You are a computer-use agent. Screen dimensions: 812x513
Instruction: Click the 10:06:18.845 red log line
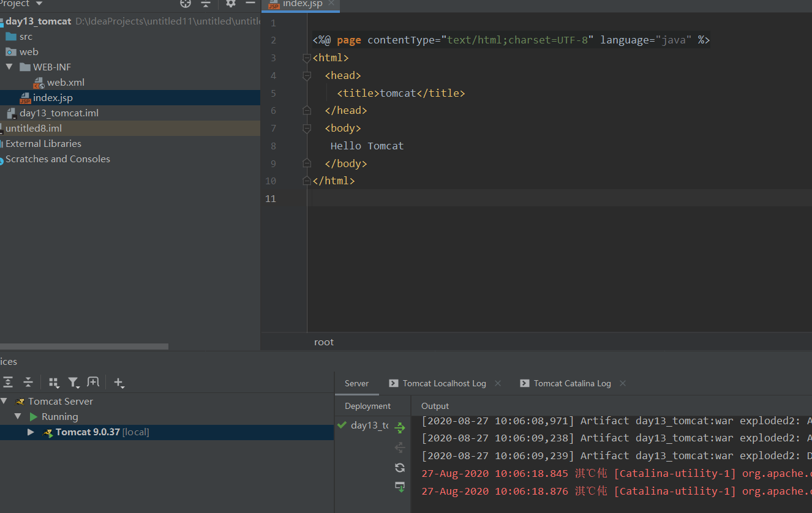617,473
